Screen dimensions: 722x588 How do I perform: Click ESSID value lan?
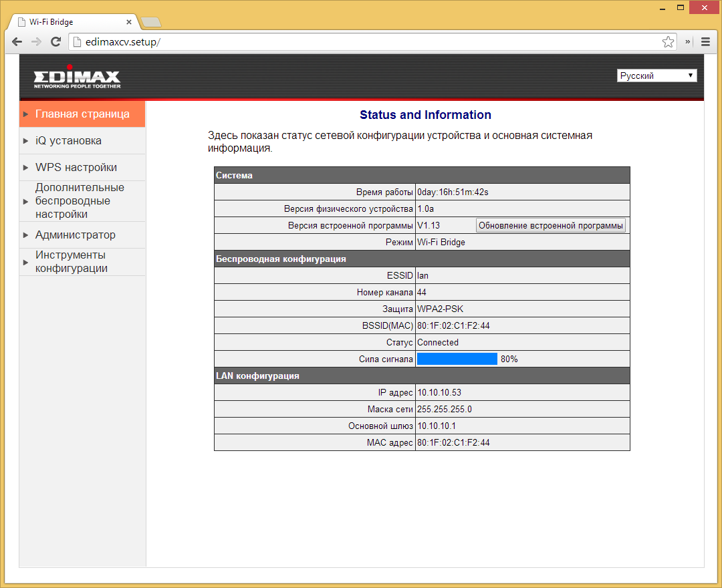(x=423, y=275)
